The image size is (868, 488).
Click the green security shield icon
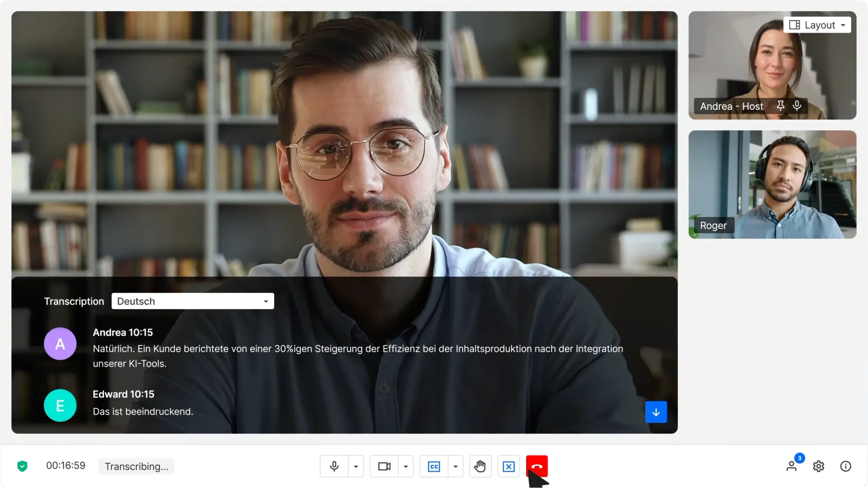[22, 466]
